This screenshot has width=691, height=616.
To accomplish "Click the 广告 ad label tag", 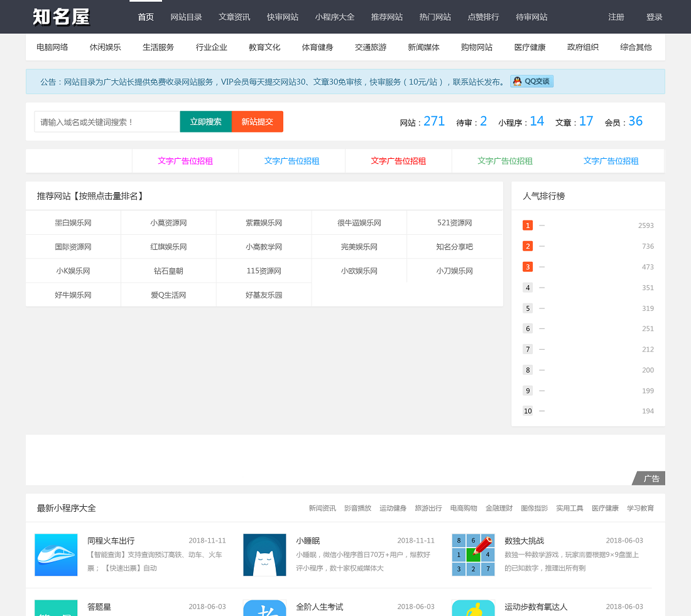I will pyautogui.click(x=651, y=478).
